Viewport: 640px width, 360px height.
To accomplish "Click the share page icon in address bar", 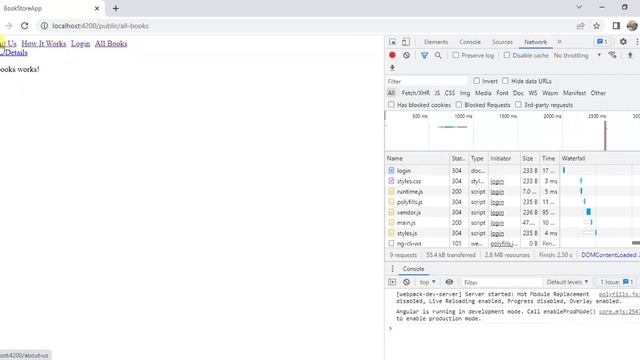I will (x=580, y=26).
